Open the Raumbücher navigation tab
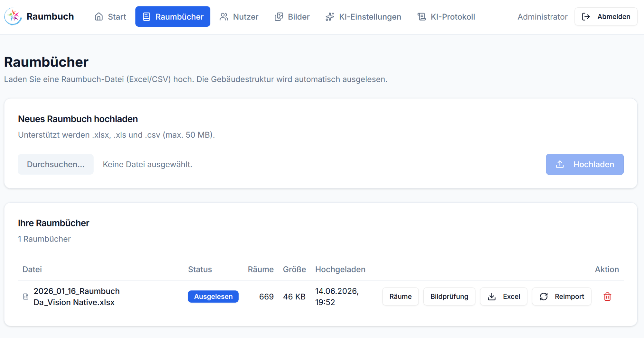 [x=173, y=17]
